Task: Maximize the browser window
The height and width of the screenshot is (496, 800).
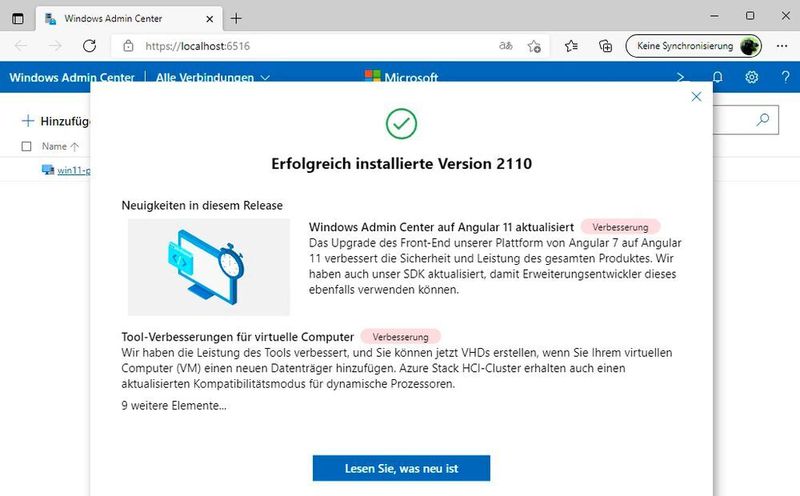Action: pyautogui.click(x=750, y=16)
